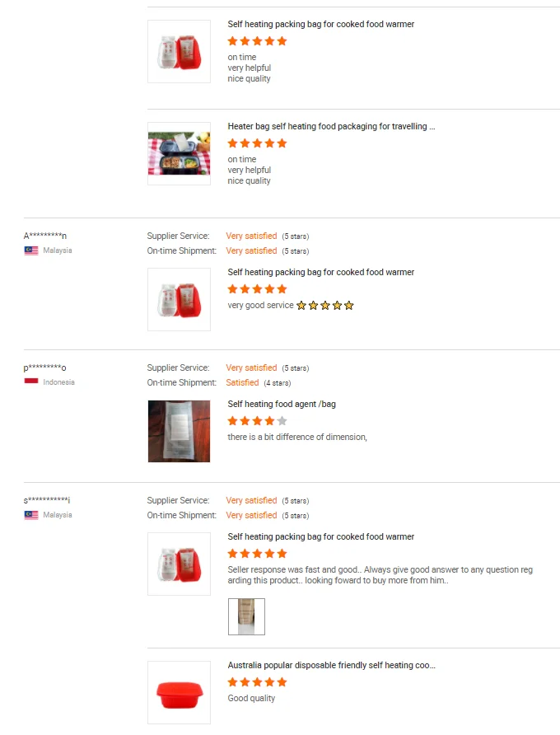The image size is (560, 735).
Task: Click the first star in the top review rating
Action: pyautogui.click(x=232, y=40)
